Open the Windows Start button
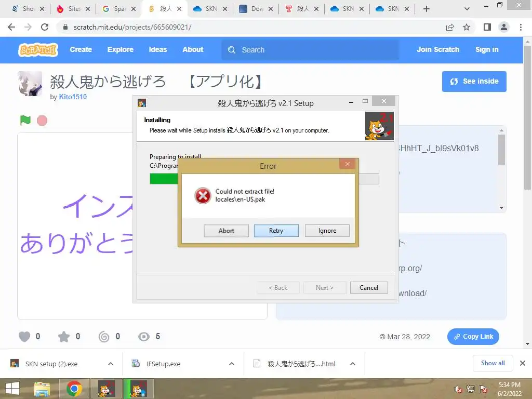Image resolution: width=532 pixels, height=399 pixels. click(x=12, y=389)
